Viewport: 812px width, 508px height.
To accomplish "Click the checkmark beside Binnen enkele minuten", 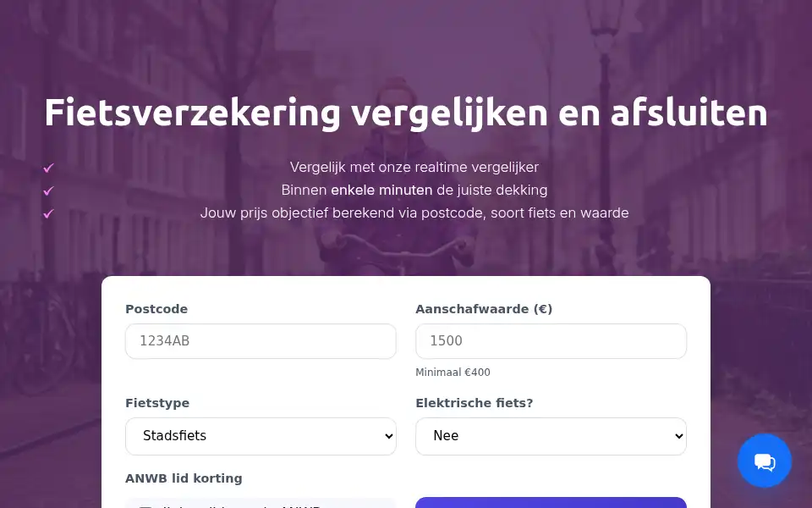I will point(49,190).
